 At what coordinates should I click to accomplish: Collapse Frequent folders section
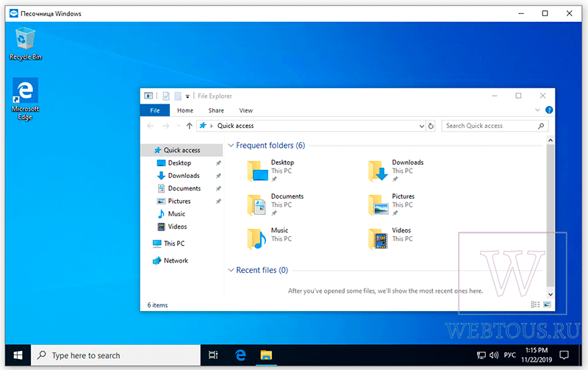(231, 145)
